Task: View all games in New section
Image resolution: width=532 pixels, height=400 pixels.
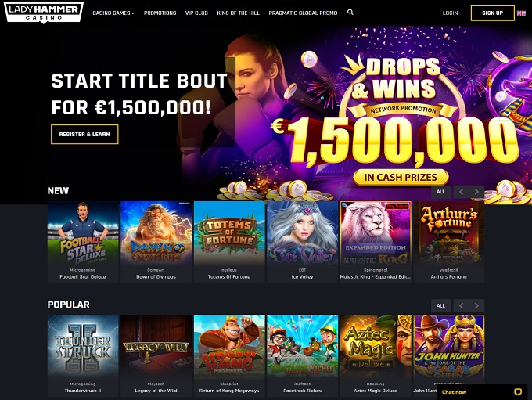Action: point(440,192)
